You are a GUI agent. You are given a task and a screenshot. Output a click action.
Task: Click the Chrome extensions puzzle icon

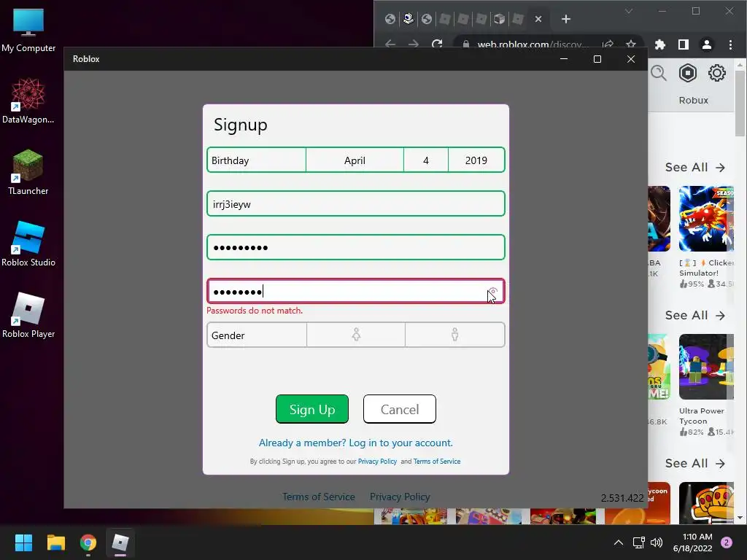659,44
